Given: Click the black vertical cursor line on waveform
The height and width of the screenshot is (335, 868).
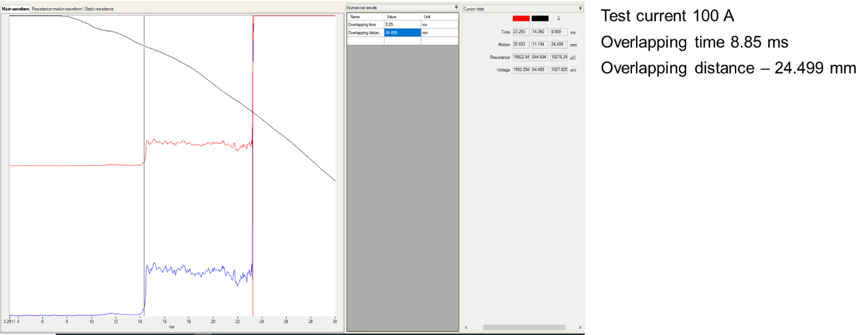Looking at the screenshot, I should 144,167.
